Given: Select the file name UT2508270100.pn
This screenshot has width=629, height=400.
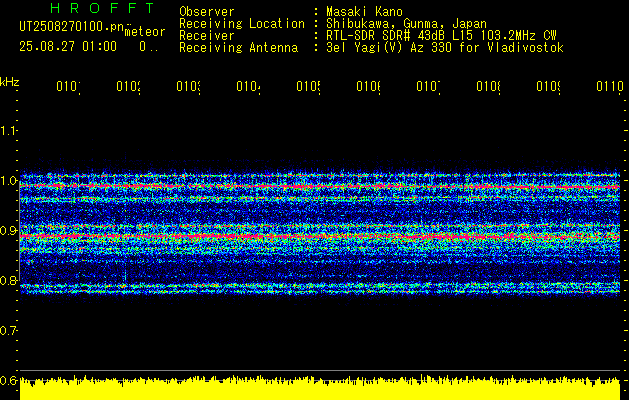Looking at the screenshot, I should pos(71,26).
